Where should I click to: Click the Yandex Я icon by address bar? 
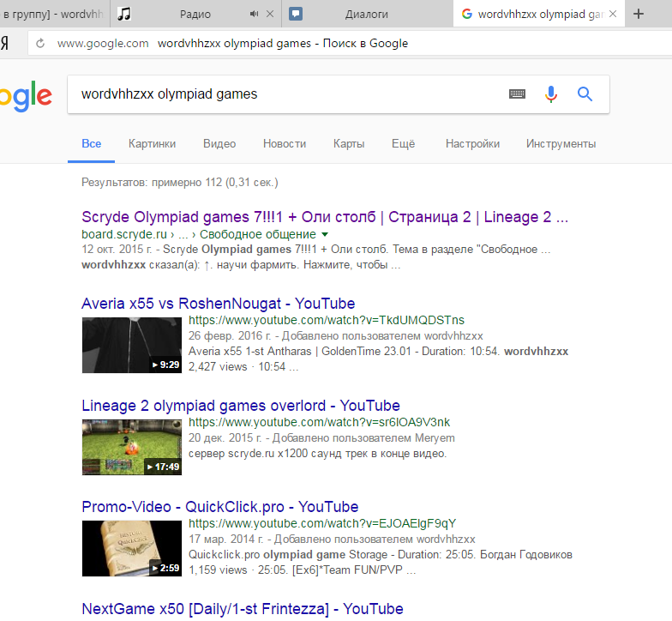point(5,44)
